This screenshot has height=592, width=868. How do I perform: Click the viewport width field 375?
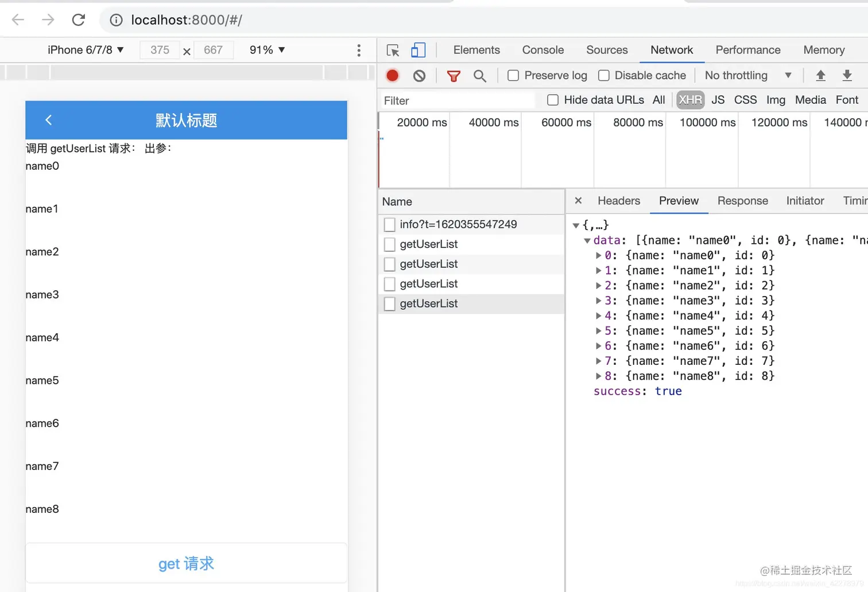[160, 50]
